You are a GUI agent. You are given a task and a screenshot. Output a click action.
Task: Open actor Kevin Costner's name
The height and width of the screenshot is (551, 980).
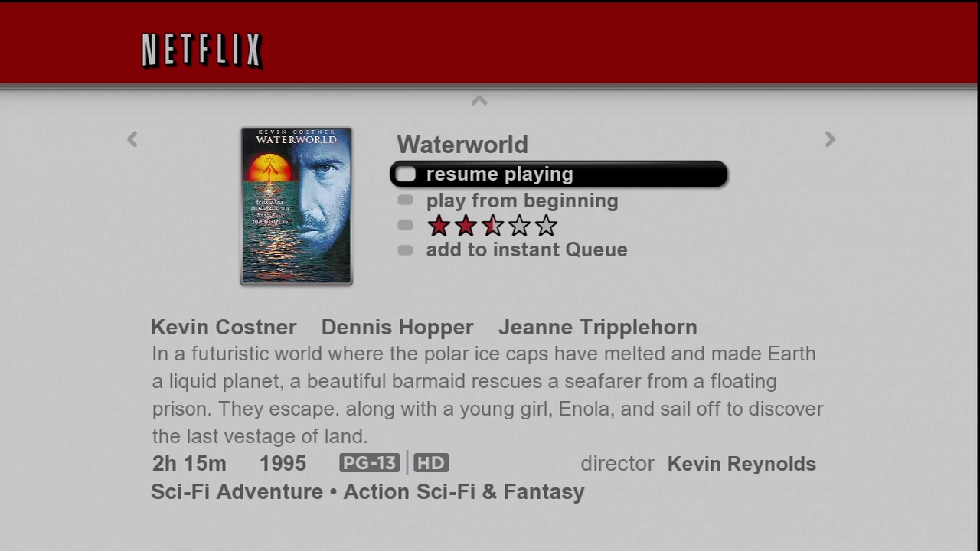(224, 328)
